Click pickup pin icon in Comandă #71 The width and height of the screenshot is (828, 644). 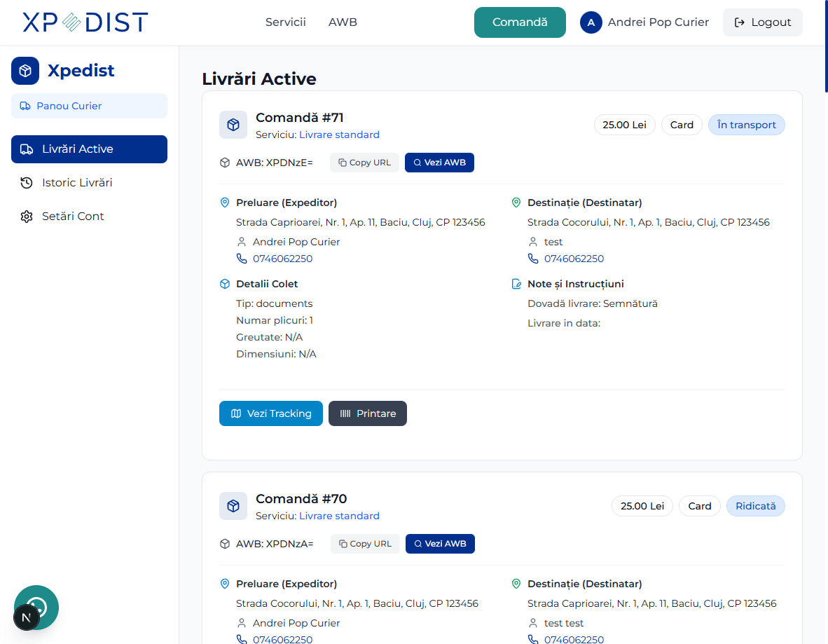point(225,203)
